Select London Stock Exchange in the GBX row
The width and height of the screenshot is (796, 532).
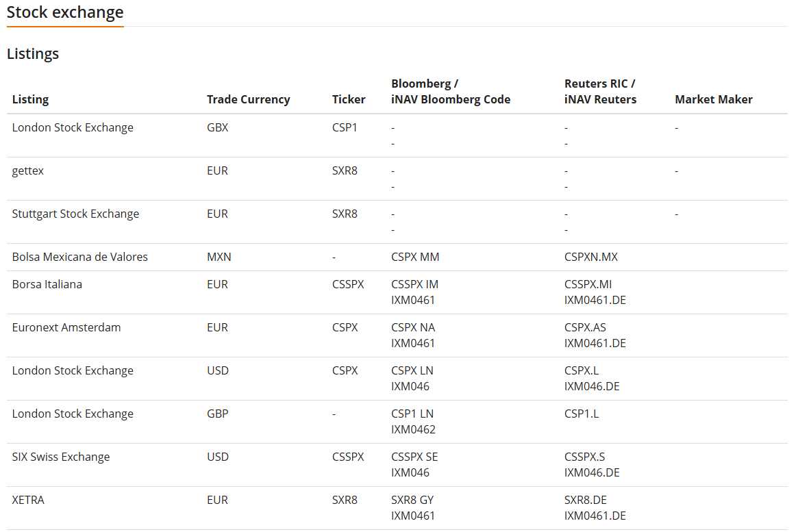(73, 127)
